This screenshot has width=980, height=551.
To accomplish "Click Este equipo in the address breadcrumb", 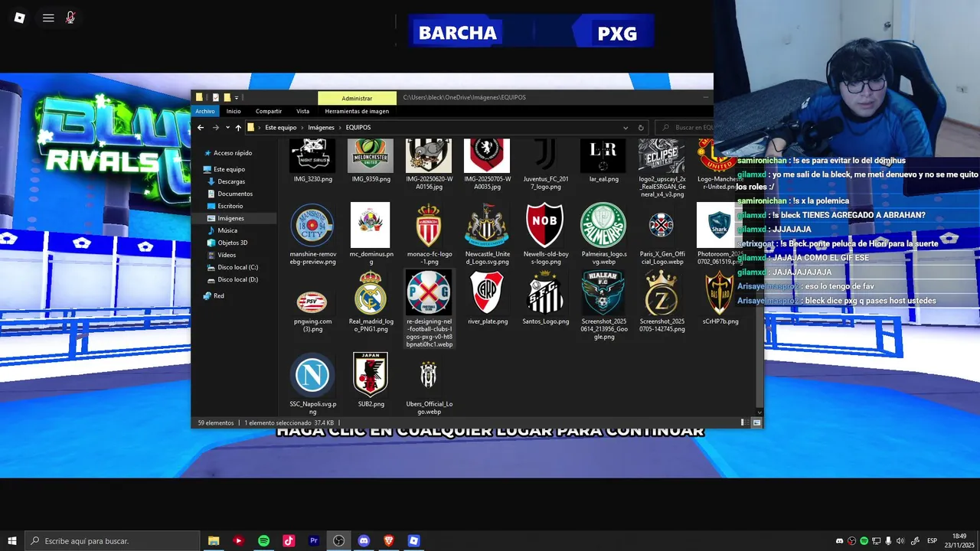I will (280, 128).
